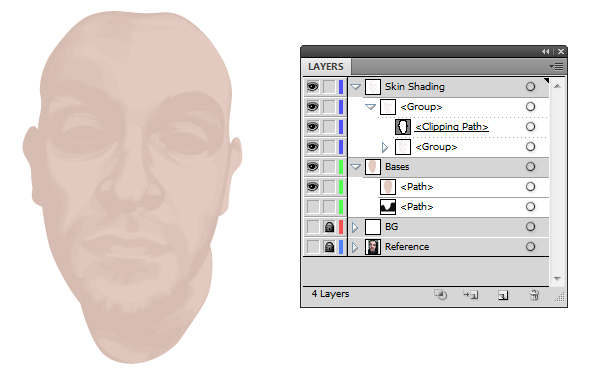Click the Create New Sublayer icon
Viewport: 594px width, 378px height.
click(x=471, y=295)
